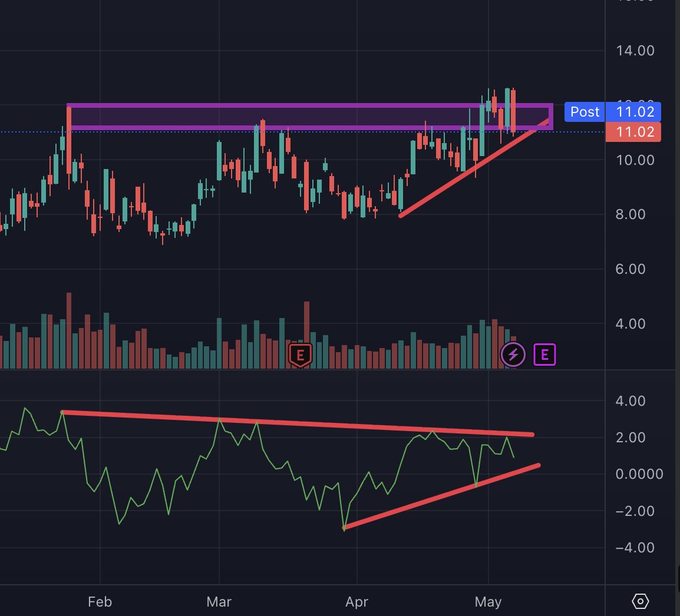This screenshot has height=616, width=680.
Task: Select the red trendline under price candles
Action: click(x=474, y=168)
